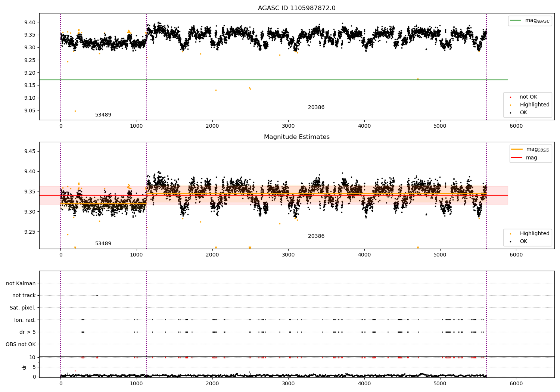Click the lone data point on the 'not track' row
Image resolution: width=560 pixels, height=392 pixels.
click(x=97, y=296)
